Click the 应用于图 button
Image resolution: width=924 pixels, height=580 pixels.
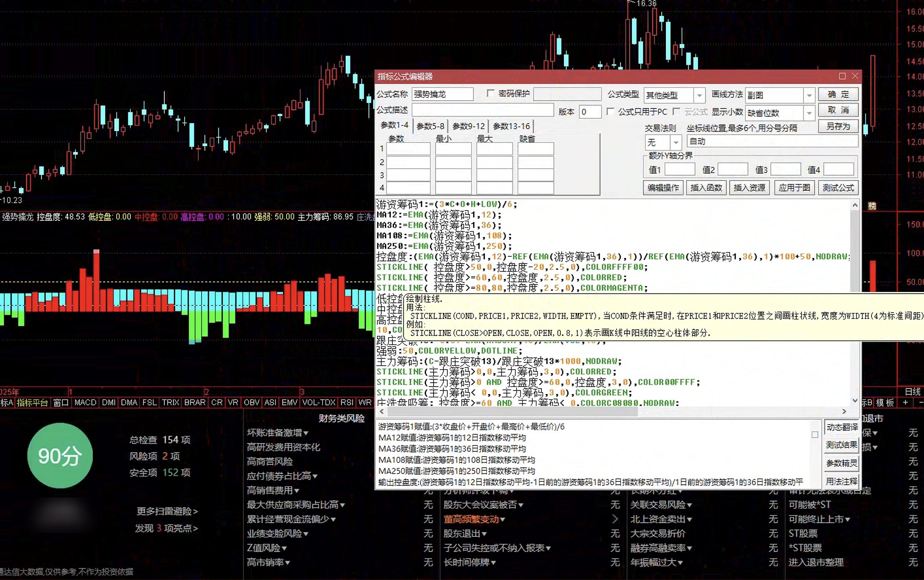(x=794, y=187)
